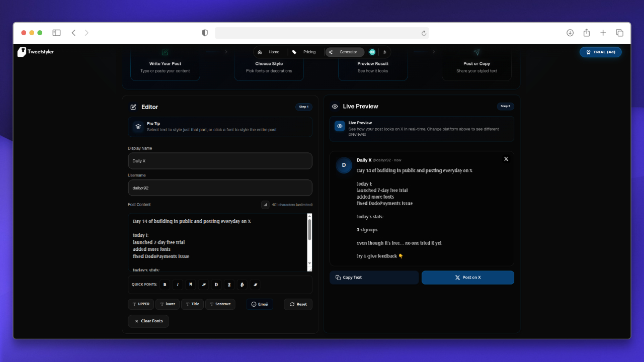
Task: Convert text to Sentence case
Action: [x=220, y=304]
